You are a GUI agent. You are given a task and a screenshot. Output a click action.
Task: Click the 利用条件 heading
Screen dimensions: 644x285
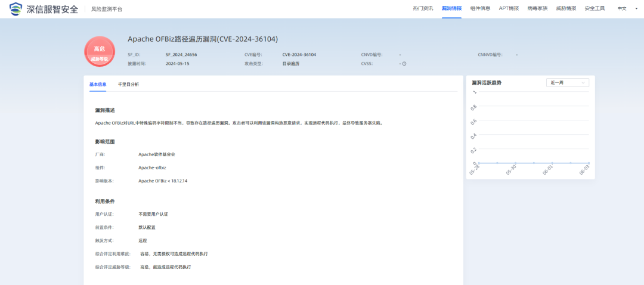coord(105,202)
